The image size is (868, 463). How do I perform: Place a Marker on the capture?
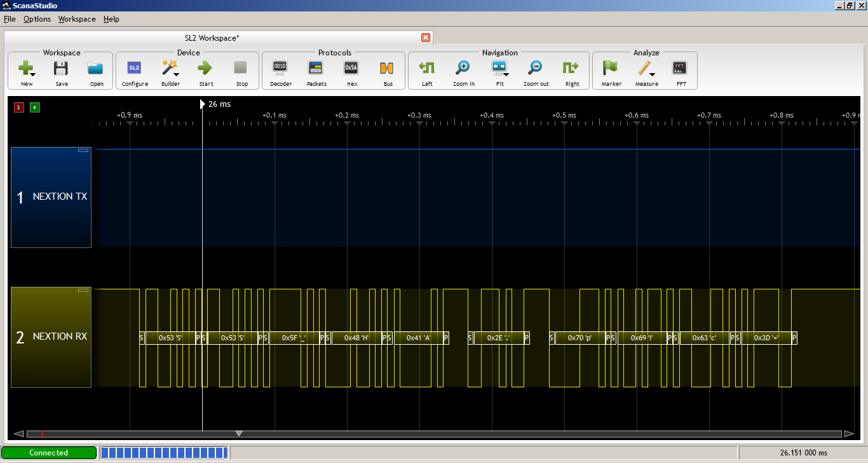611,71
